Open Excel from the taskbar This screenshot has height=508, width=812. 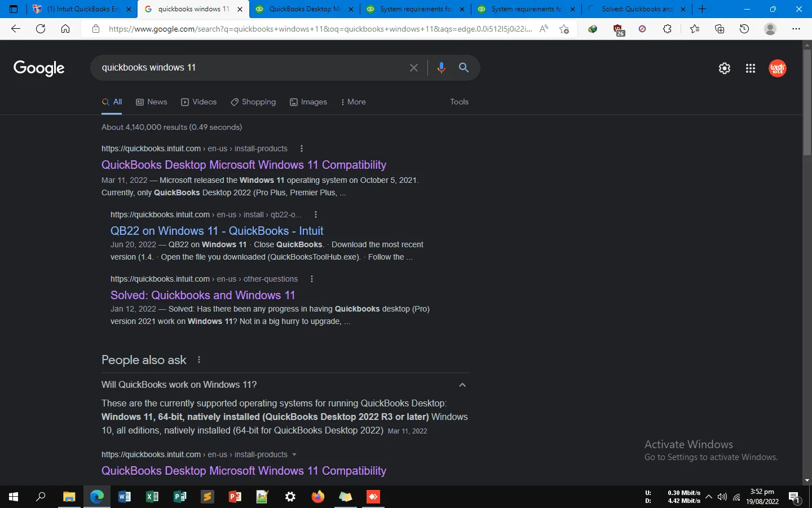click(152, 497)
